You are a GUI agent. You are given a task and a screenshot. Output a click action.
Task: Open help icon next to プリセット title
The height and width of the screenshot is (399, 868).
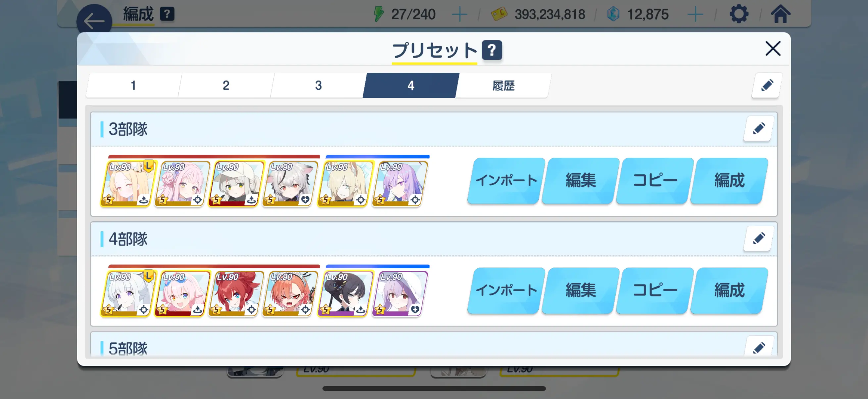click(492, 51)
